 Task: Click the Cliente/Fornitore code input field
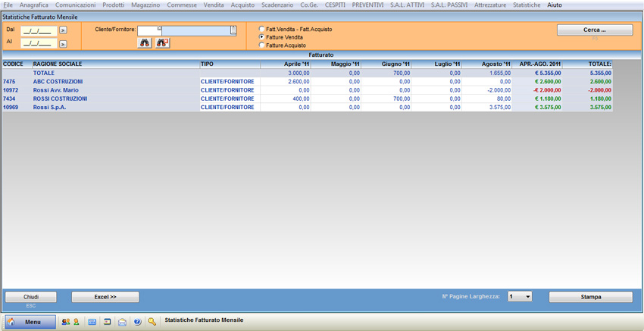click(x=148, y=31)
